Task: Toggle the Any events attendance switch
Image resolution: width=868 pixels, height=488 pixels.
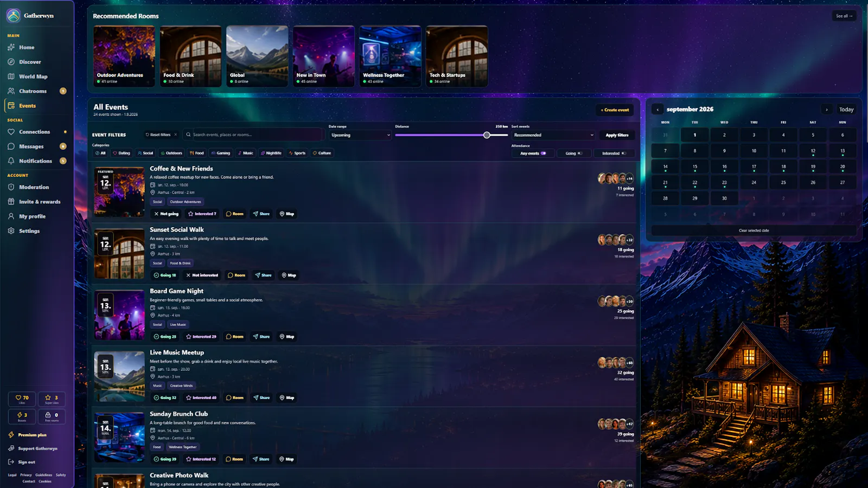Action: [x=543, y=153]
